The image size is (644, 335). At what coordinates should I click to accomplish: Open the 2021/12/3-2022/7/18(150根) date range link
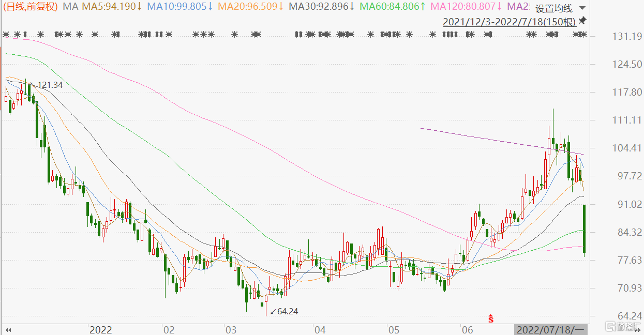(510, 22)
